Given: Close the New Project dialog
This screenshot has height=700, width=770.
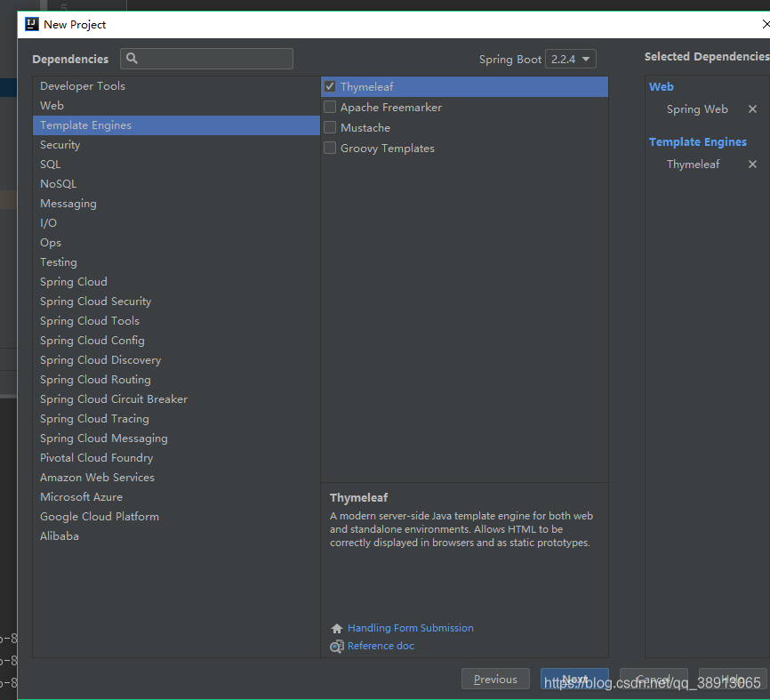Looking at the screenshot, I should (765, 24).
